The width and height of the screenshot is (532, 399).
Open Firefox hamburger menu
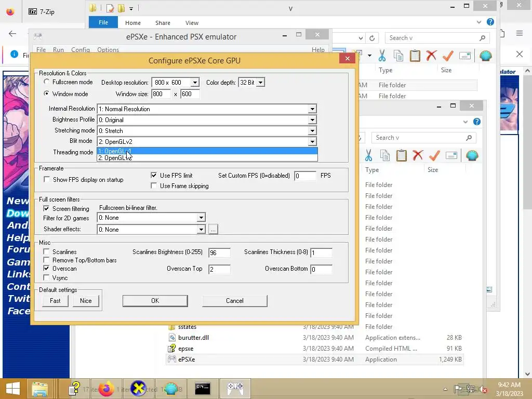coord(520,33)
